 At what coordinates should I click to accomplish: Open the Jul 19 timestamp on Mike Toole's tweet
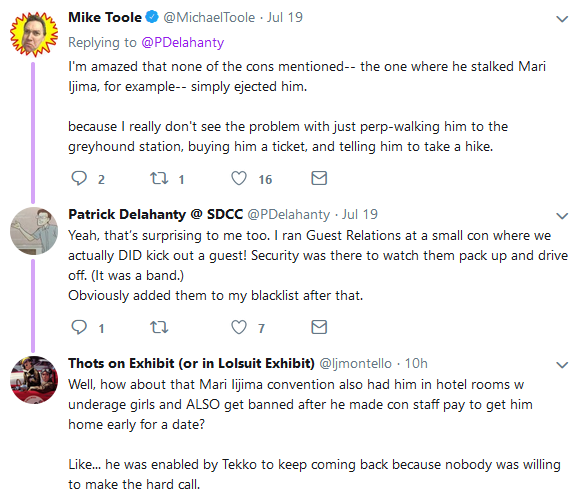click(285, 17)
